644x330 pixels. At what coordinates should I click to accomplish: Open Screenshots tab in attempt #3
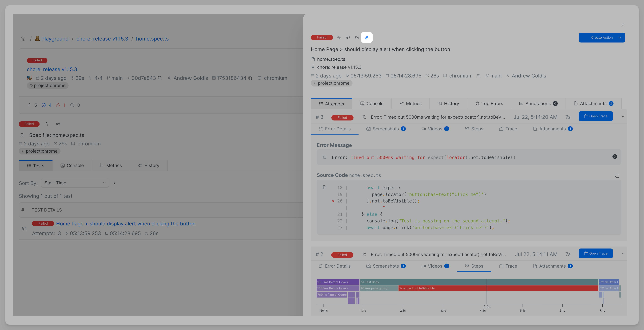point(386,129)
